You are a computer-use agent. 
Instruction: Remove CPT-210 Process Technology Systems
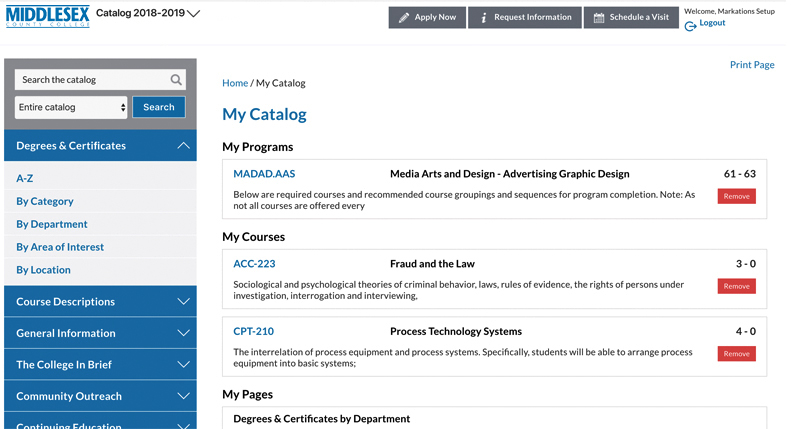pos(736,353)
